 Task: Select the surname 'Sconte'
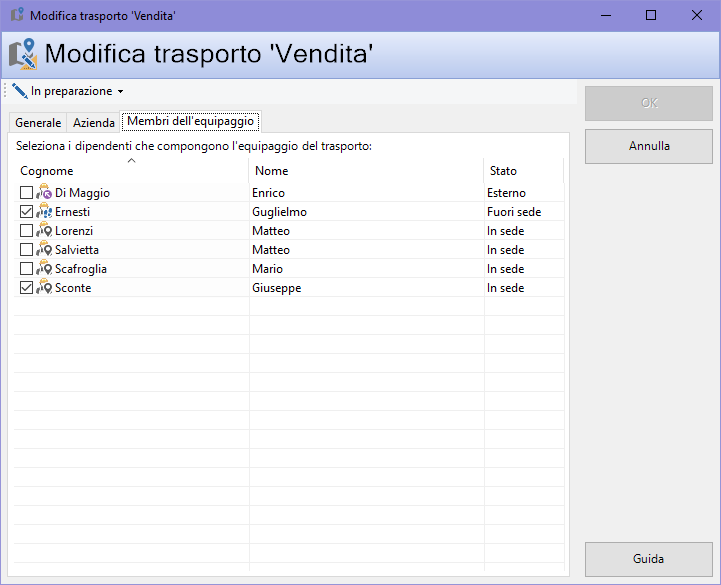(73, 288)
